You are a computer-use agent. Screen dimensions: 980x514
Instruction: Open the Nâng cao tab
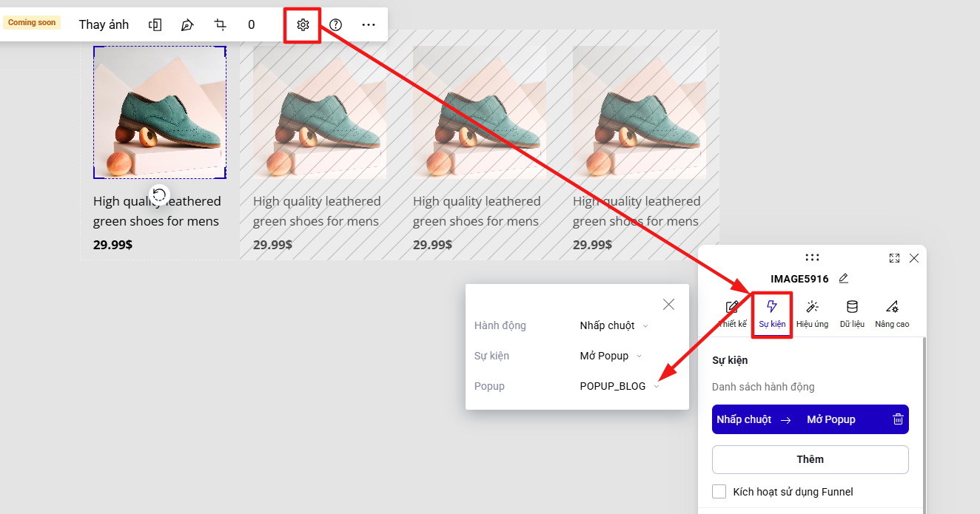point(892,314)
